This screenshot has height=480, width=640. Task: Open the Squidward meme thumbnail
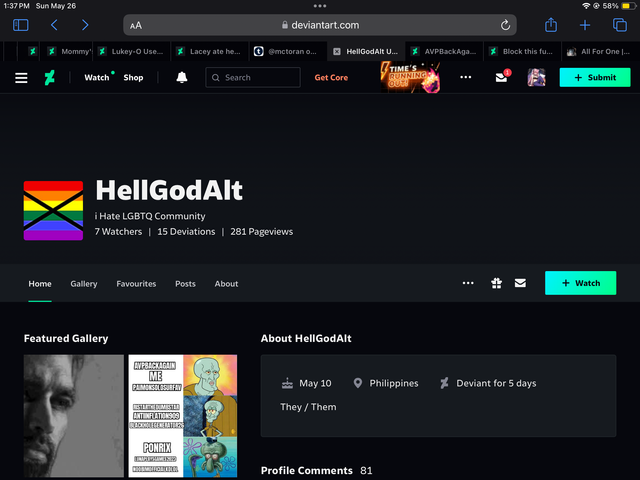pyautogui.click(x=183, y=416)
